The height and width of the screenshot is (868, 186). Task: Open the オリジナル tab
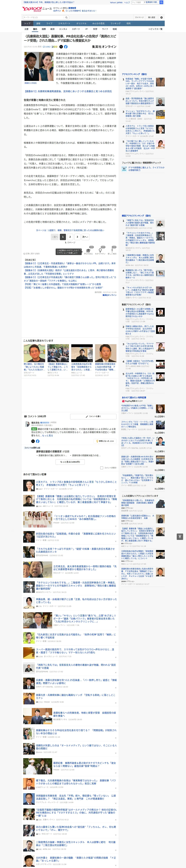pos(81,23)
